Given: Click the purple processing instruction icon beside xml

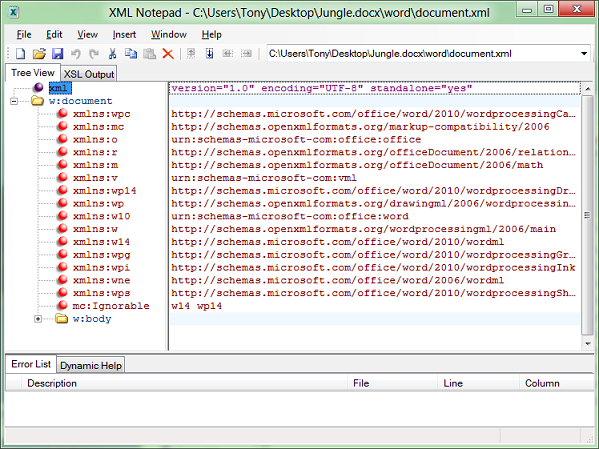Looking at the screenshot, I should tap(38, 88).
